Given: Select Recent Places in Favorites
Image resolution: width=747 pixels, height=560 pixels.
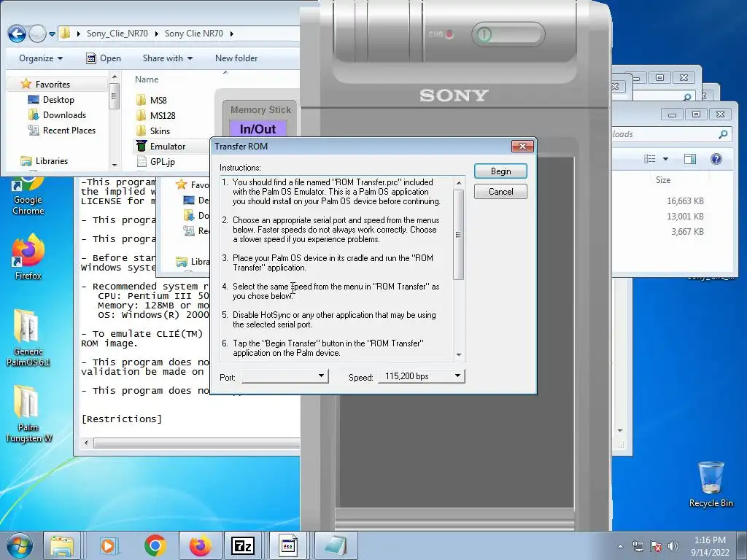Looking at the screenshot, I should (x=69, y=130).
